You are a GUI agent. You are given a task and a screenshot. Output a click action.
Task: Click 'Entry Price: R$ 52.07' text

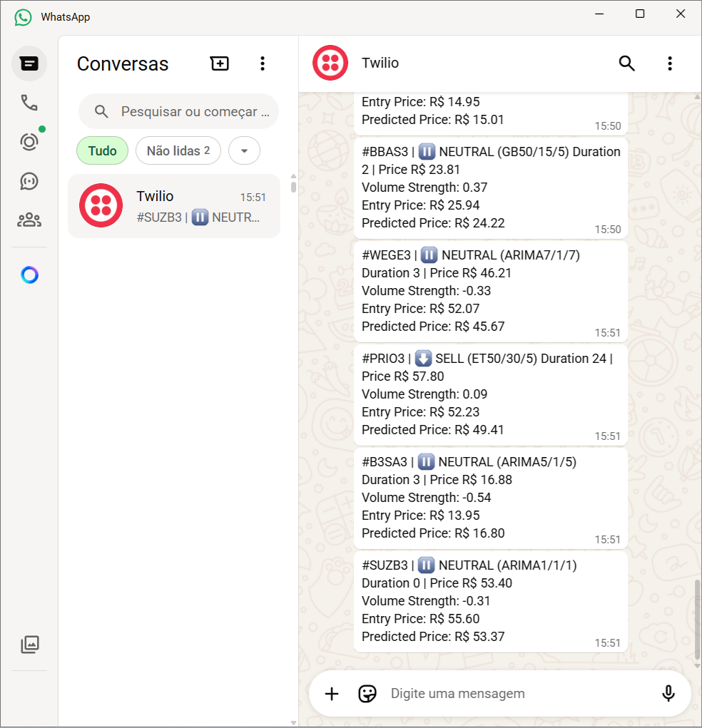pyautogui.click(x=420, y=309)
